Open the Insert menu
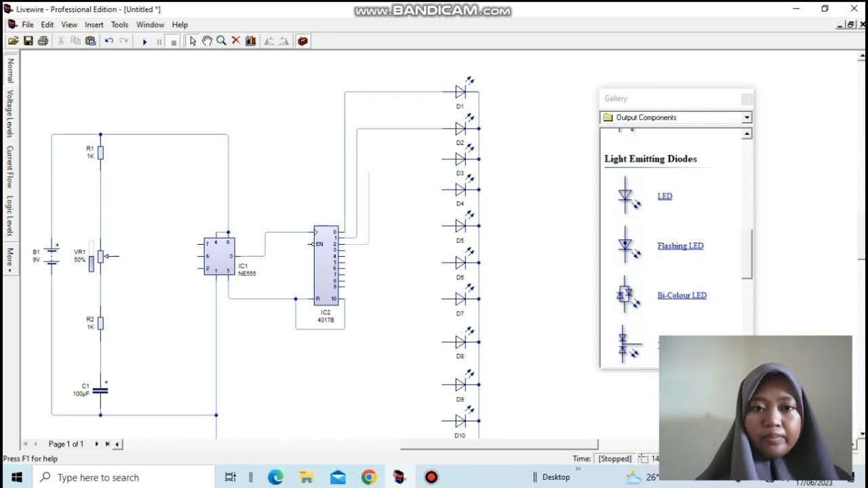Image resolution: width=868 pixels, height=488 pixels. [x=94, y=24]
